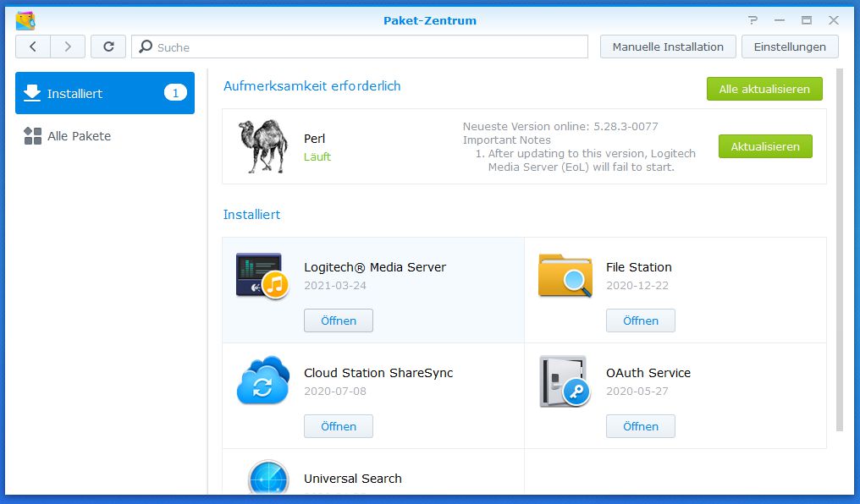The height and width of the screenshot is (504, 860).
Task: Click the Perl camel icon
Action: tap(263, 146)
